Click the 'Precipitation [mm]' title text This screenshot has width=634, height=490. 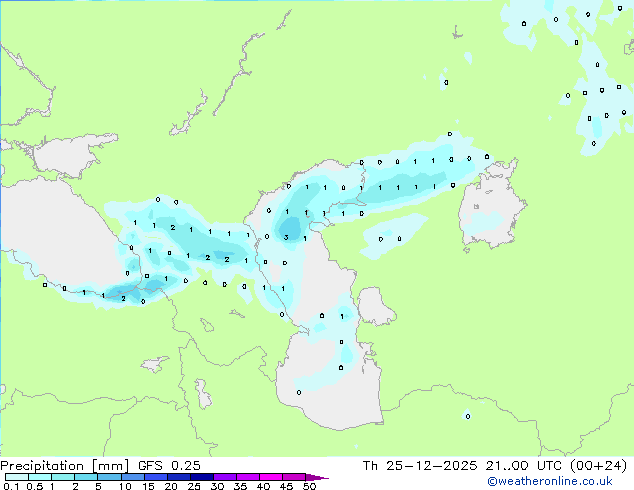(64, 466)
